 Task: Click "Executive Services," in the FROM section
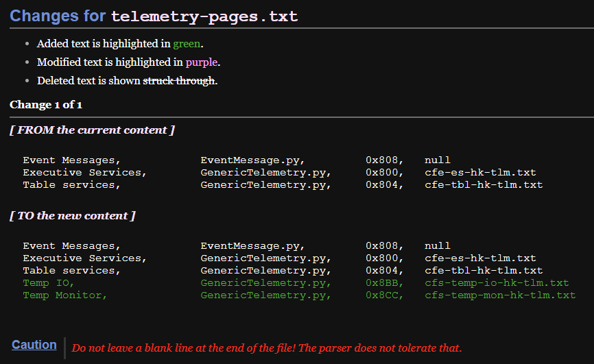[85, 173]
